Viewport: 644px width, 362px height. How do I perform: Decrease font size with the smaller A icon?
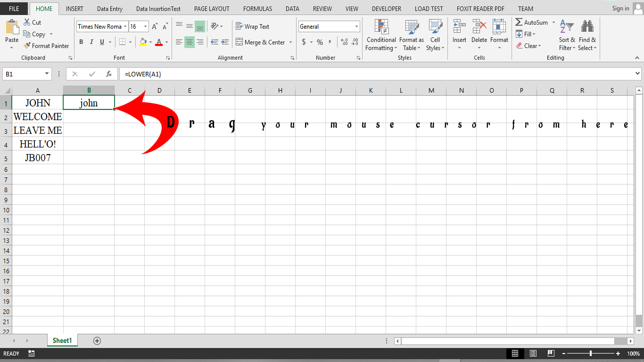165,27
